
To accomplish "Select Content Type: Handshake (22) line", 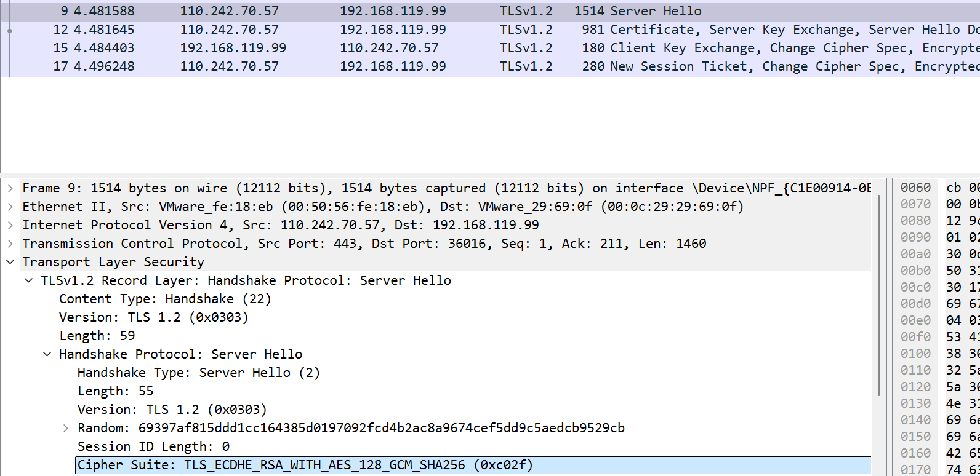I will (165, 299).
